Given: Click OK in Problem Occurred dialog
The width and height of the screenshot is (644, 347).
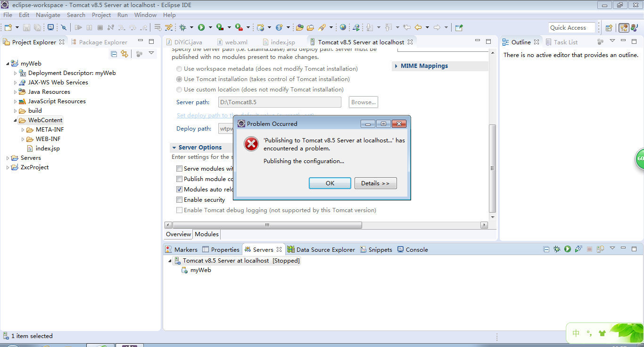Looking at the screenshot, I should click(330, 183).
